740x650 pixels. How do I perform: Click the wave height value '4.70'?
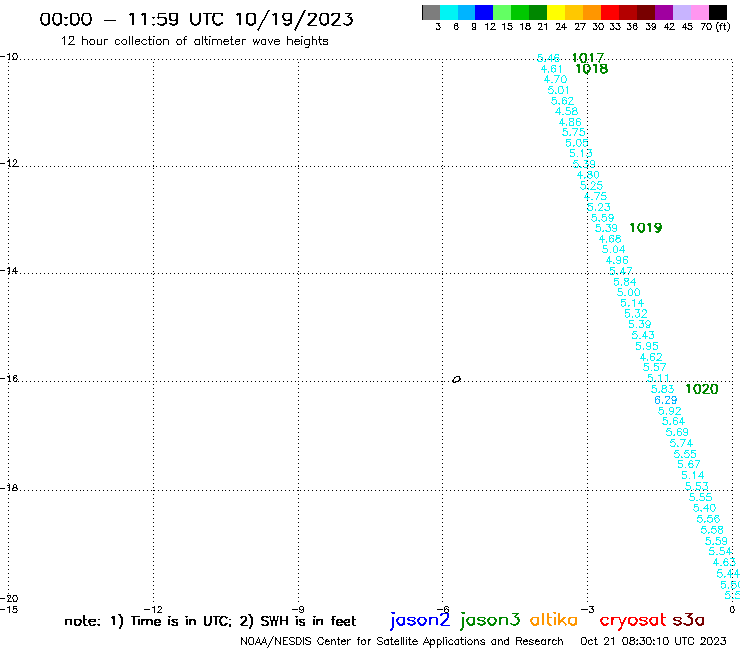coord(555,79)
